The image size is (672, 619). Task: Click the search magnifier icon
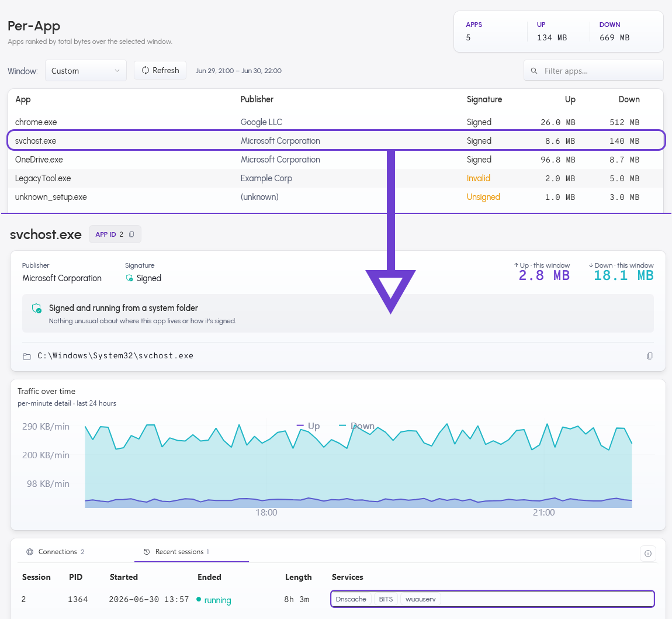534,71
